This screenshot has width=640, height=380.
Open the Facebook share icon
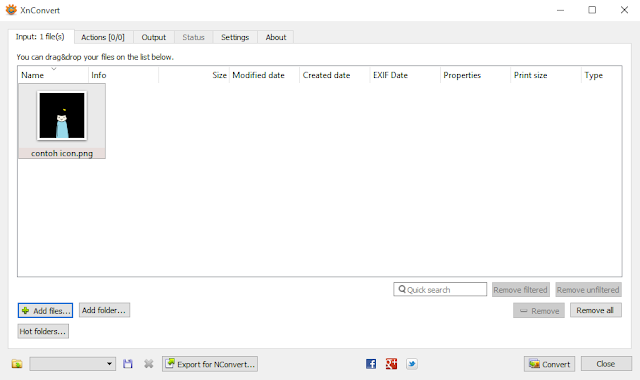(371, 364)
